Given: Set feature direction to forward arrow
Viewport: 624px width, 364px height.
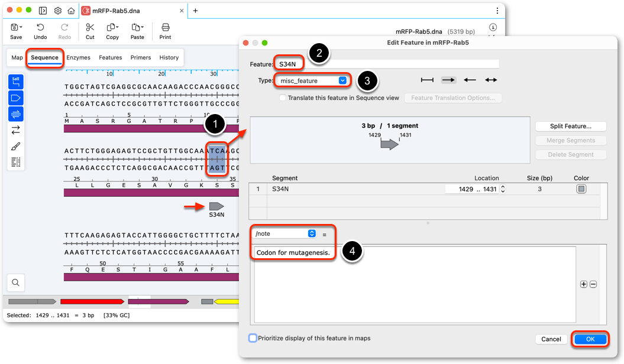Looking at the screenshot, I should [448, 80].
